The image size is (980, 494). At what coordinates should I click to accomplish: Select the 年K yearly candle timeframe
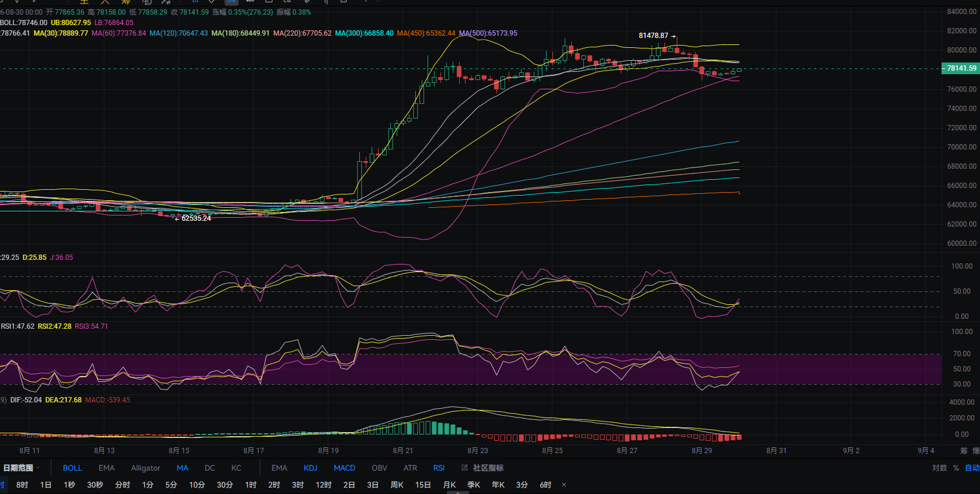498,485
